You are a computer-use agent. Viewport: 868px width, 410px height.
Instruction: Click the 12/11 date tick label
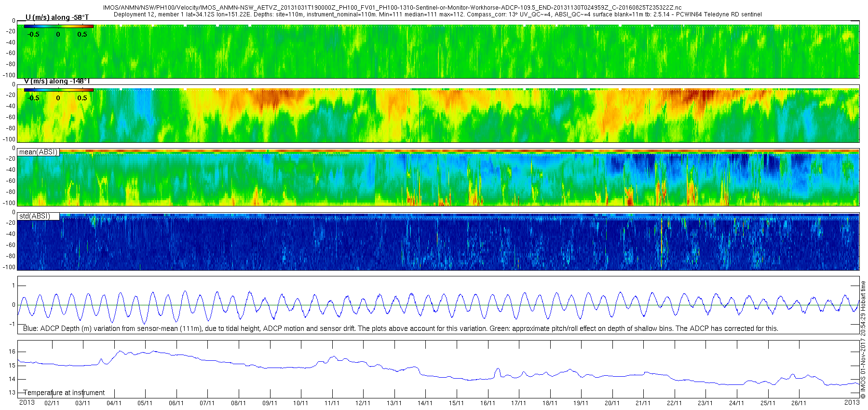click(x=363, y=403)
